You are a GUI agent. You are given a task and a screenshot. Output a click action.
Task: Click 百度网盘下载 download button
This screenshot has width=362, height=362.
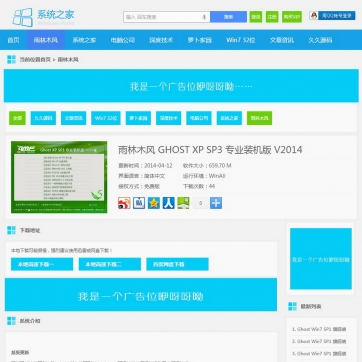coord(177,264)
